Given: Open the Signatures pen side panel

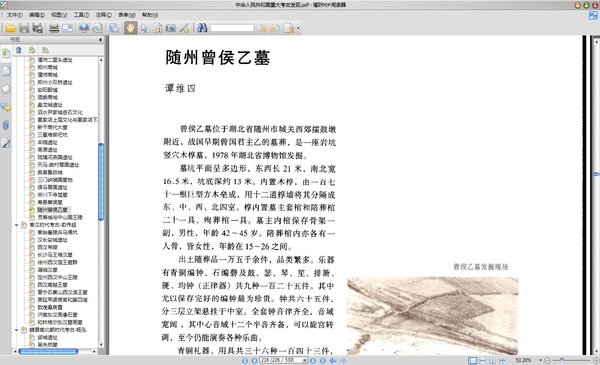Looking at the screenshot, I should point(6,143).
